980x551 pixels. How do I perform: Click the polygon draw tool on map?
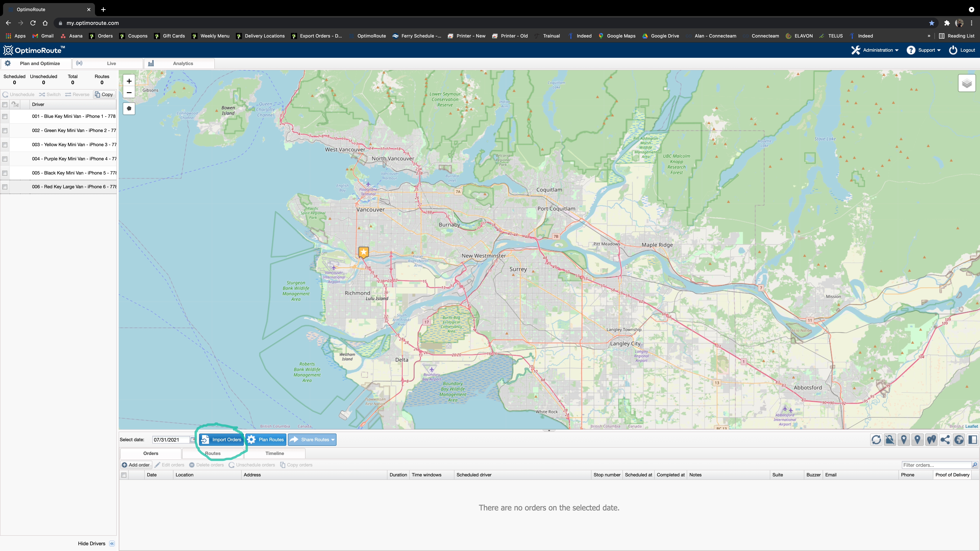point(129,109)
